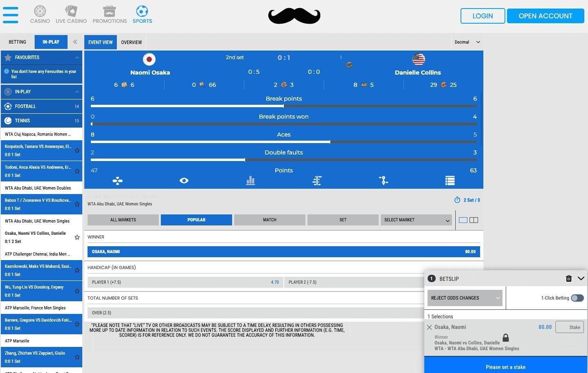Click the break points BP stat icon
Viewport: 588px width, 373px height.
[x=124, y=85]
